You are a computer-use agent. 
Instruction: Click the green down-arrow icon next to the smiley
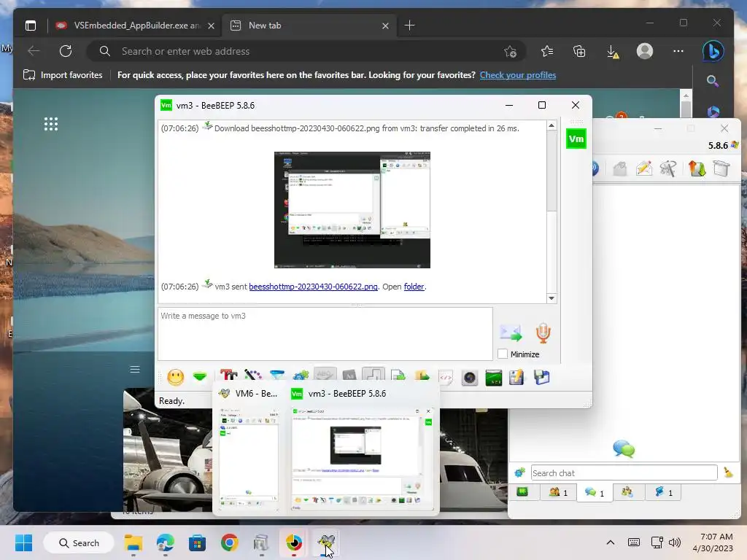[200, 377]
